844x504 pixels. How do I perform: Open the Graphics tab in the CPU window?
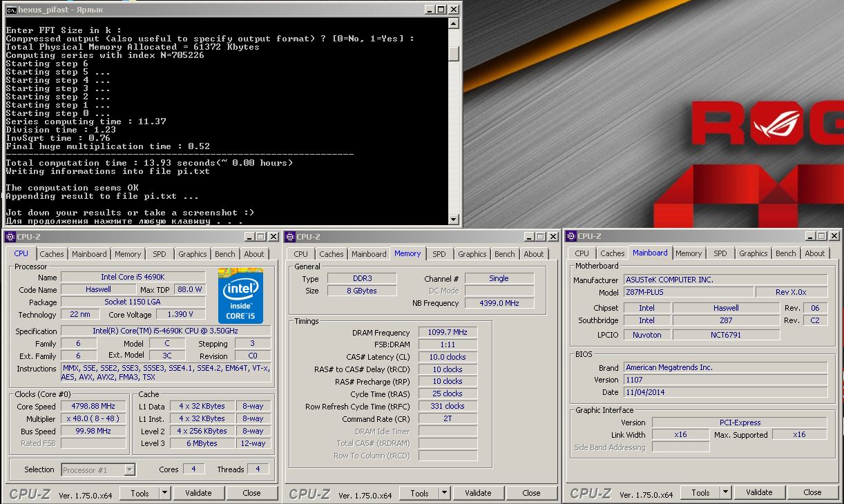193,254
